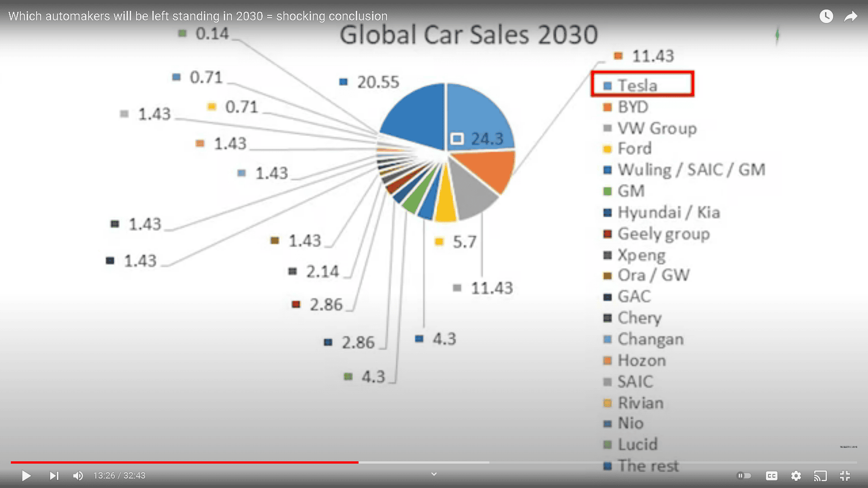Click the BYD legend entry
This screenshot has width=868, height=488.
point(626,107)
